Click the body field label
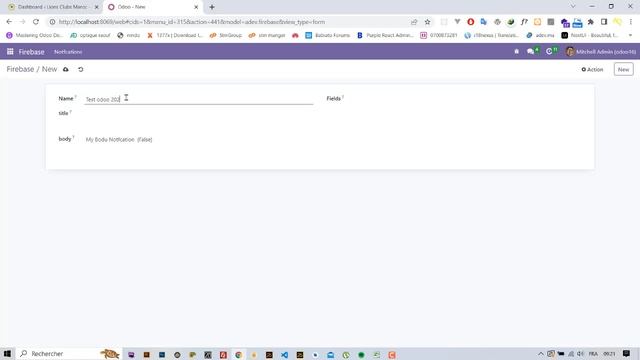Viewport: 640px width, 360px height. coord(65,139)
